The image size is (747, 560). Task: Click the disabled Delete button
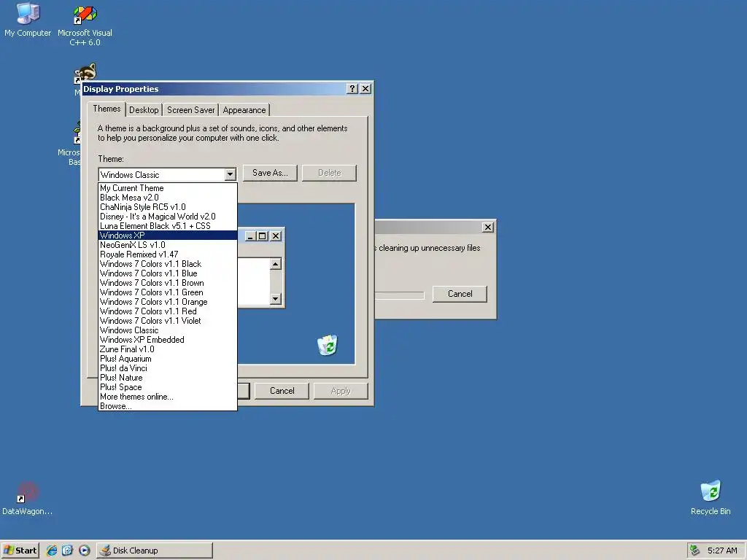click(329, 173)
